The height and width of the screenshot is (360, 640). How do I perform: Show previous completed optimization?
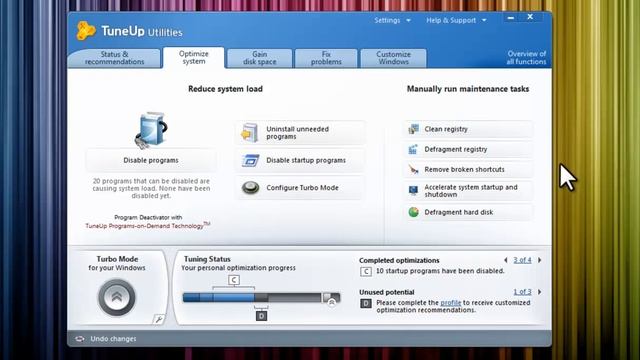click(506, 260)
